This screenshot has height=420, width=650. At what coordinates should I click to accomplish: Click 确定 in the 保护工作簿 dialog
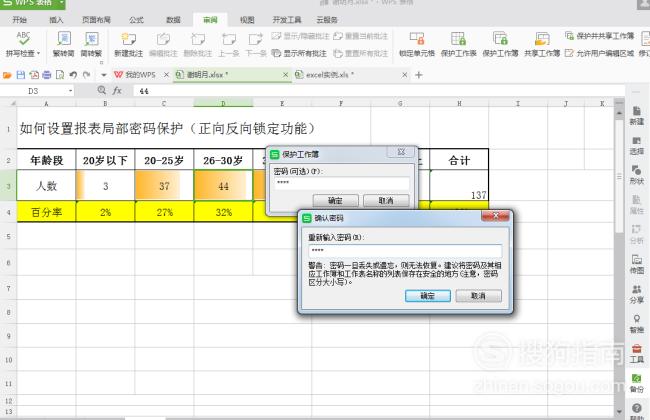335,201
